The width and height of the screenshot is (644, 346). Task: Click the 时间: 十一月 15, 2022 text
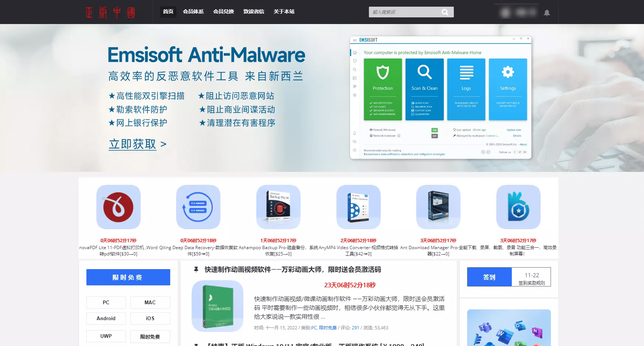pos(275,328)
